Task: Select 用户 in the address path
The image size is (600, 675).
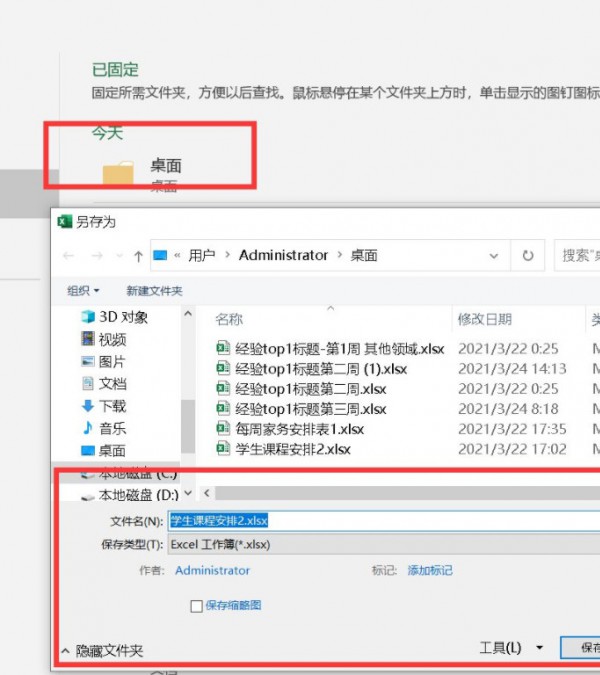Action: click(201, 255)
